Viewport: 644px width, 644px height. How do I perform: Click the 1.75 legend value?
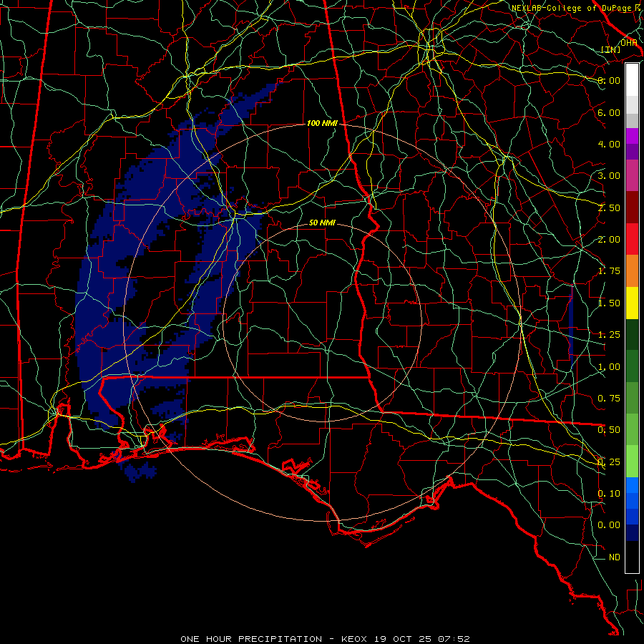609,271
